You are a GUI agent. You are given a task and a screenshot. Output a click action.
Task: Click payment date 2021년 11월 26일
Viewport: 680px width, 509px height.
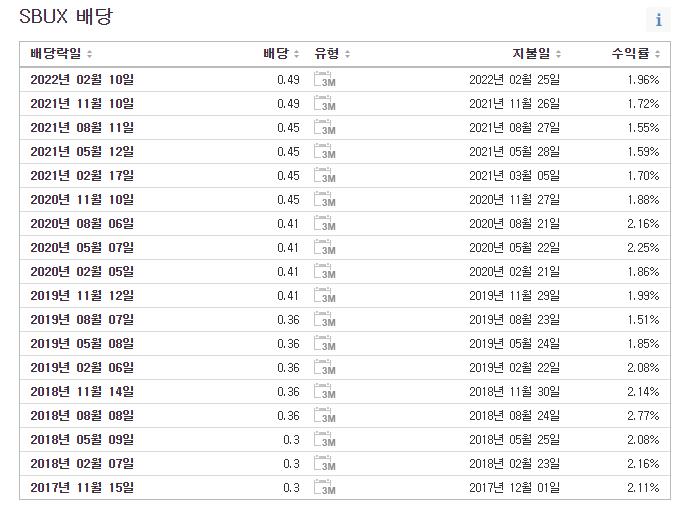pyautogui.click(x=514, y=104)
